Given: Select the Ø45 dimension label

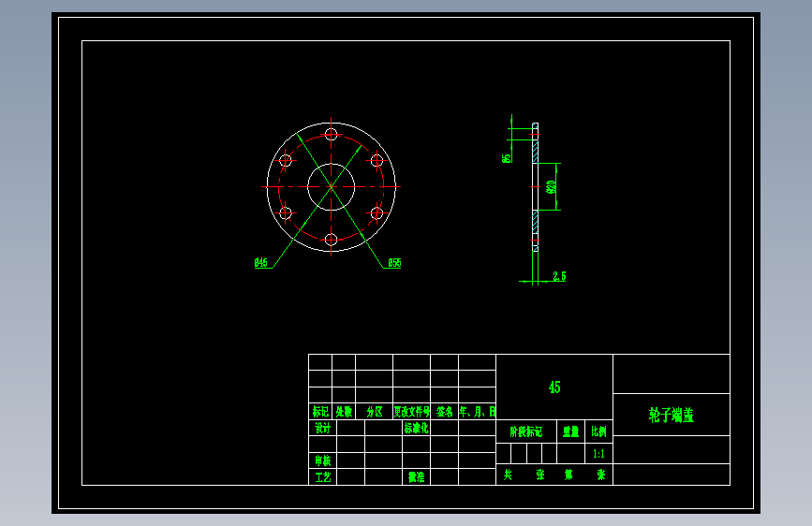Looking at the screenshot, I should [261, 262].
